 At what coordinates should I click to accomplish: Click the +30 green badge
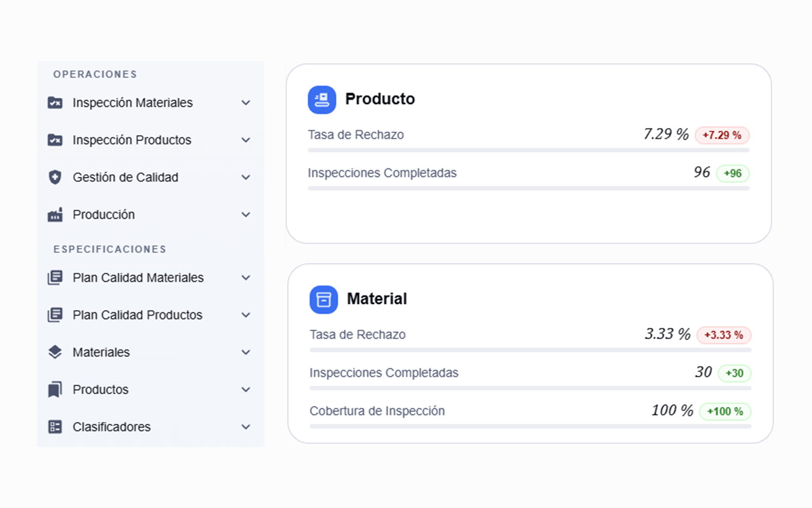pos(734,373)
